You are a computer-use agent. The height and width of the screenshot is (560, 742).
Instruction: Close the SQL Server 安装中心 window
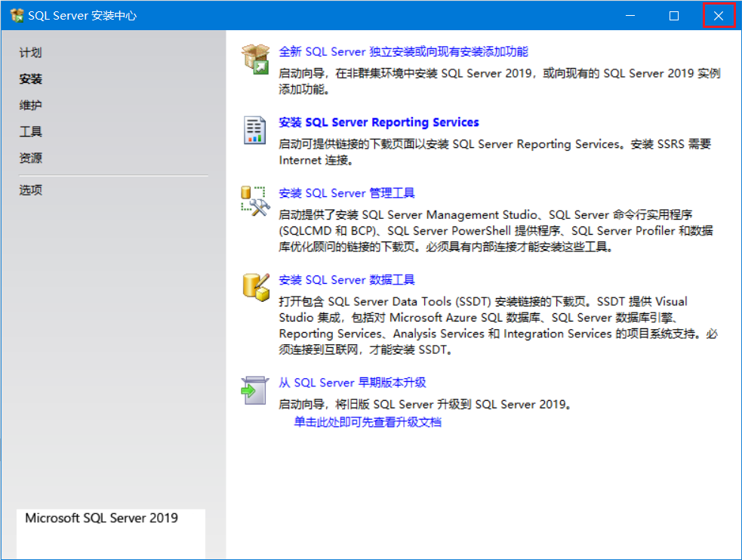click(x=719, y=16)
